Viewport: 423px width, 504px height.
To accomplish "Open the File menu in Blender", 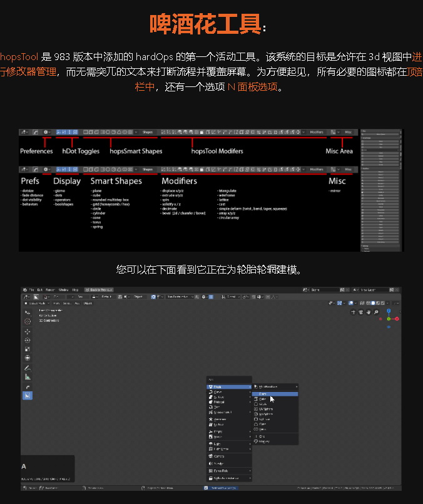I will pos(32,290).
